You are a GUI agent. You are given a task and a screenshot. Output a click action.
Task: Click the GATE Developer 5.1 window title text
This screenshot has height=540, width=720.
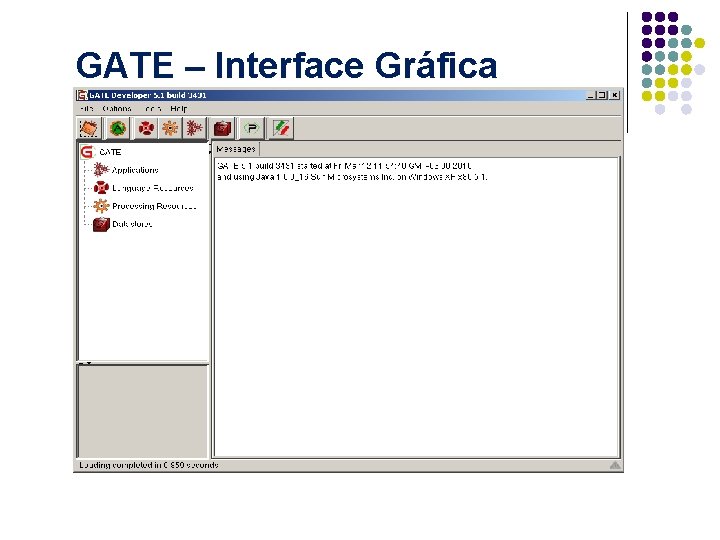tap(148, 96)
